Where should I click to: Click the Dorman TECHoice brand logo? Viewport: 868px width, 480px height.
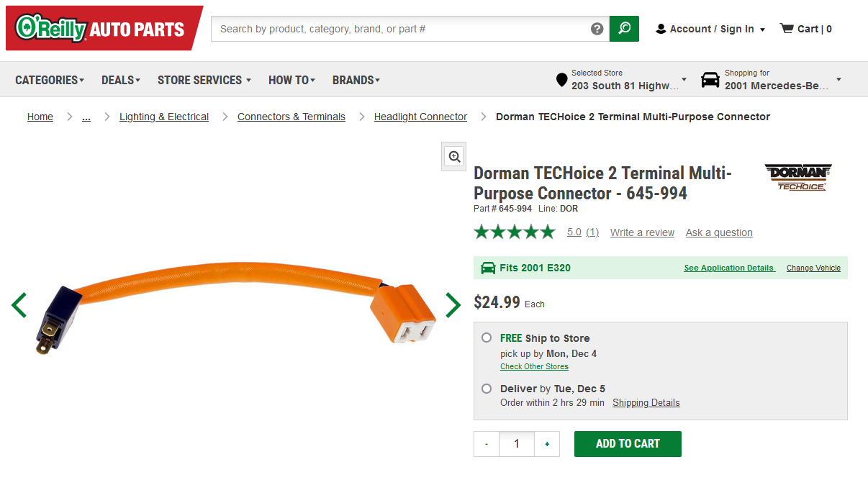[x=797, y=177]
